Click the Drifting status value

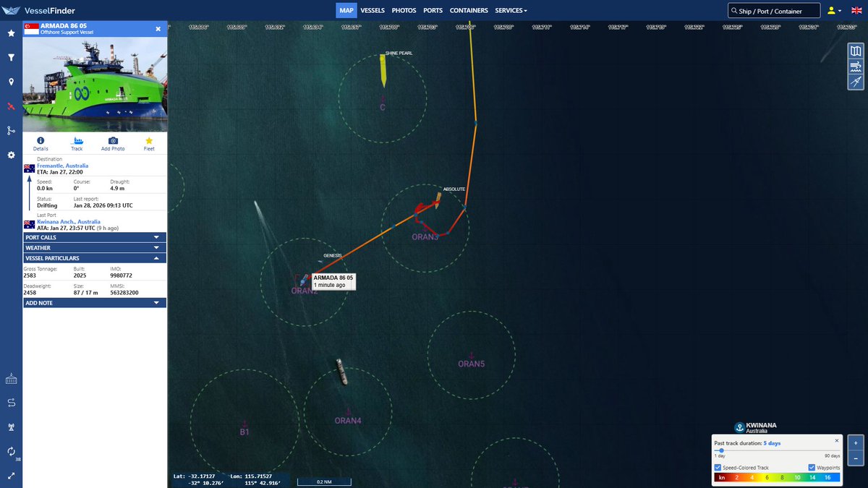point(47,205)
